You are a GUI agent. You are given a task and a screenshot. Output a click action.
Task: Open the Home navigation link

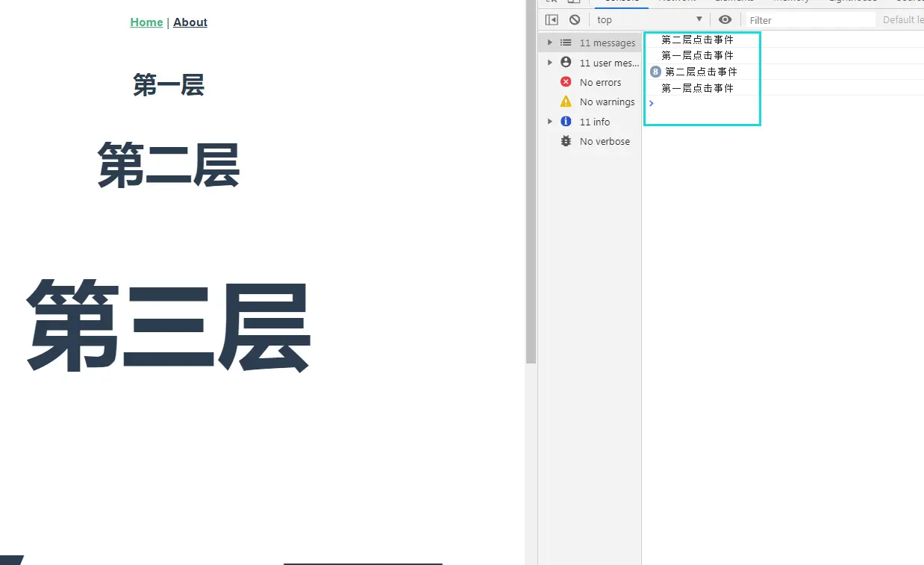point(146,22)
